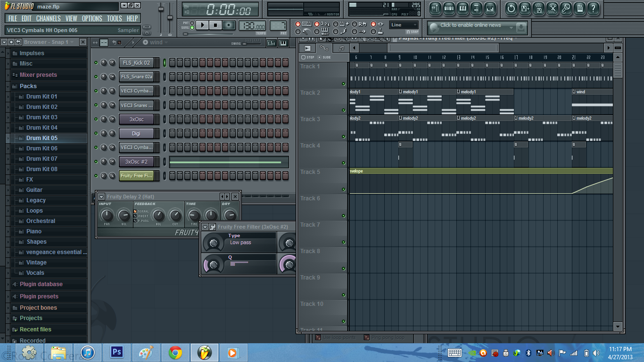Mute the Digi channel
The image size is (644, 362).
(96, 133)
